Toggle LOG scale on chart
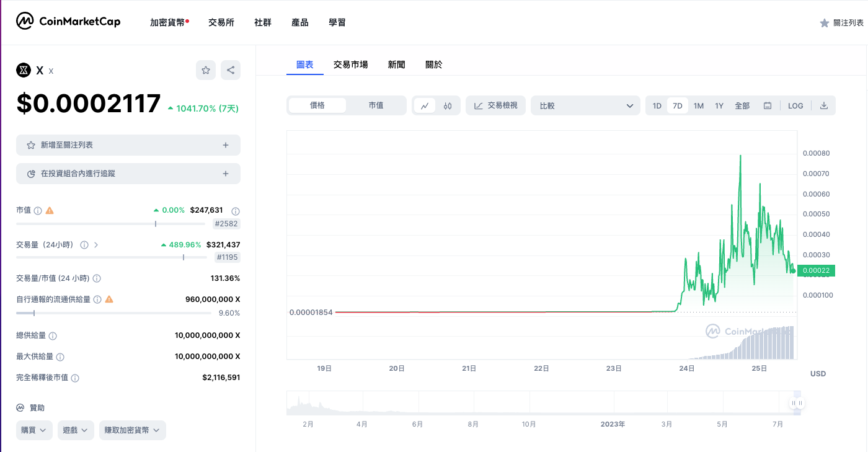This screenshot has height=452, width=868. click(x=795, y=105)
